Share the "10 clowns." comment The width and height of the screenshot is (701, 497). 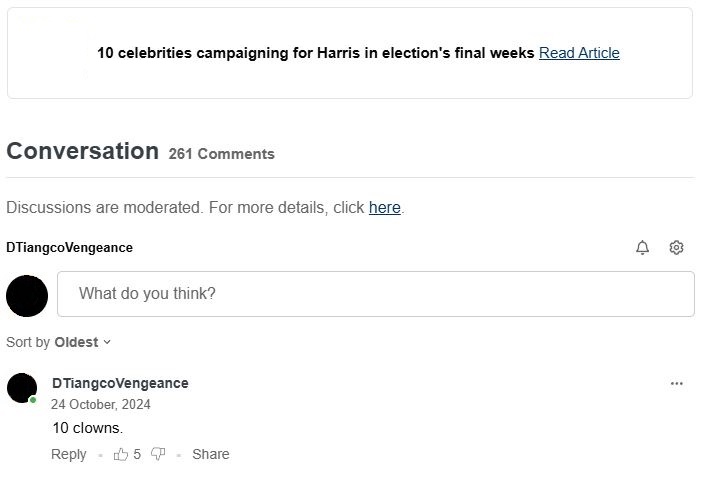(210, 454)
